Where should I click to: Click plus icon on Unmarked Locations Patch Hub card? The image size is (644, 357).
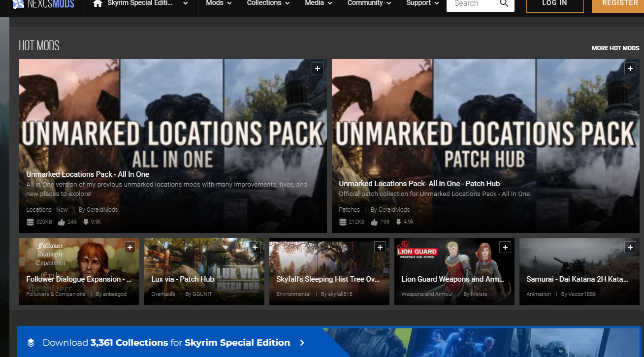point(630,69)
